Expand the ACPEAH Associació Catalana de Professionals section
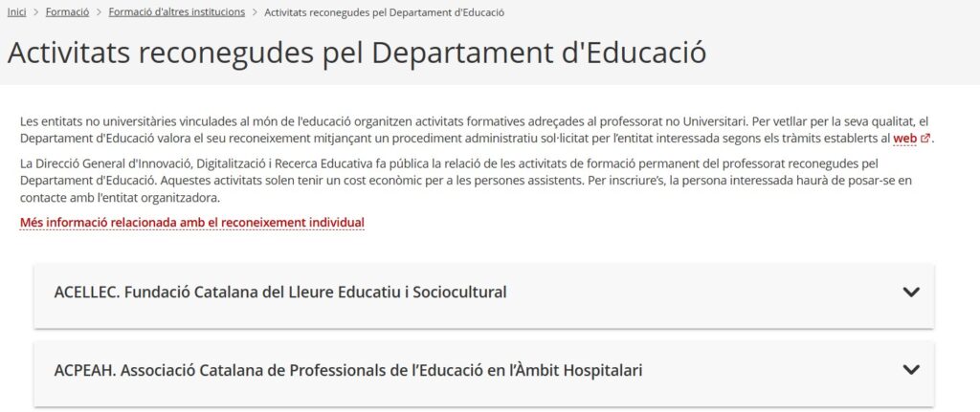This screenshot has height=412, width=980. tap(348, 369)
